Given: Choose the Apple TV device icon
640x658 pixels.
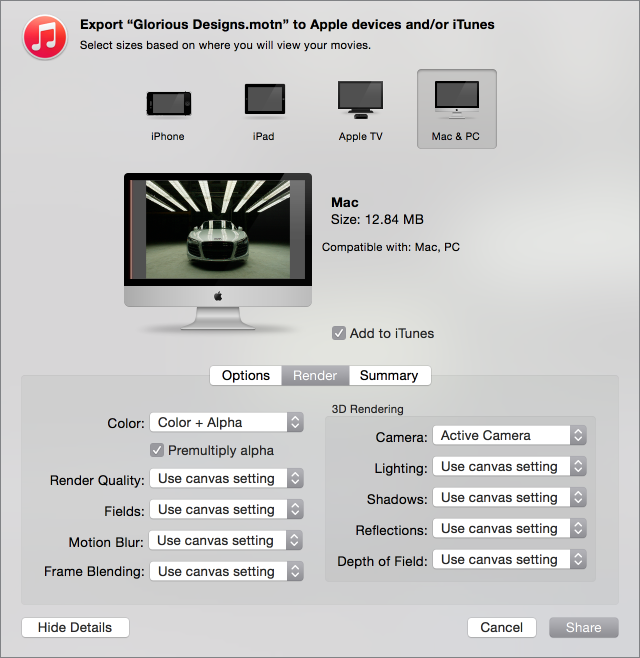Looking at the screenshot, I should (x=360, y=100).
